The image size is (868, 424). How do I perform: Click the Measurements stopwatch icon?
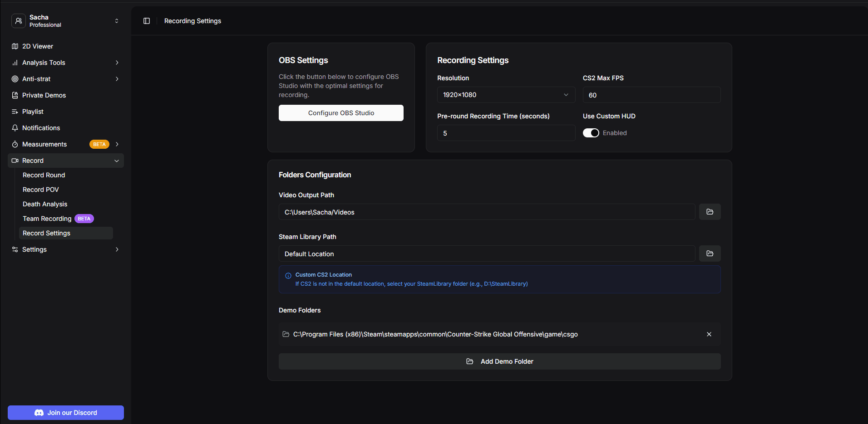15,144
